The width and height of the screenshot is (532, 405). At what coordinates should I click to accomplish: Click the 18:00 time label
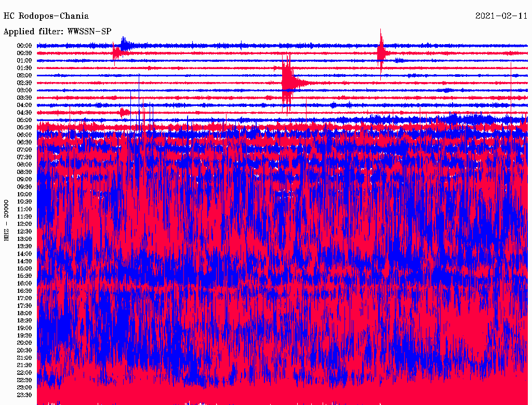point(24,314)
